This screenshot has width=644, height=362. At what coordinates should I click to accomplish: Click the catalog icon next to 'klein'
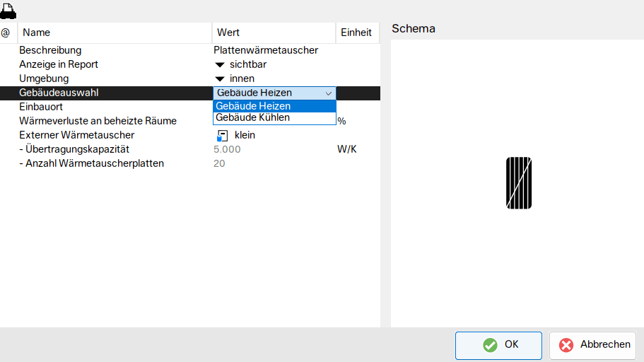coord(223,135)
